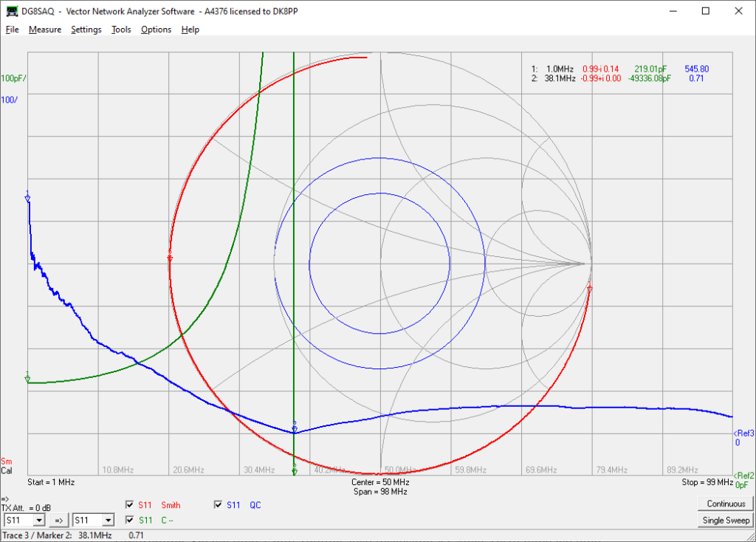Click the 545.80 Q readout value
The height and width of the screenshot is (542, 756).
click(697, 69)
